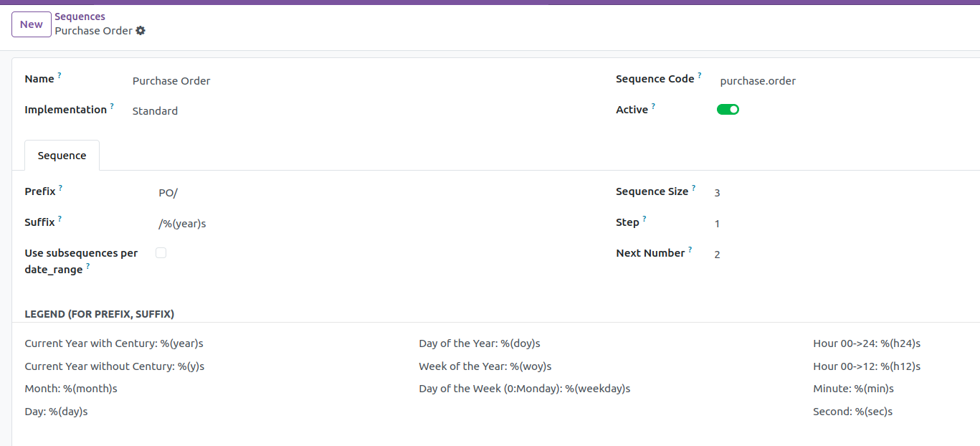The image size is (980, 446).
Task: Switch to the Sequence tab
Action: click(62, 156)
